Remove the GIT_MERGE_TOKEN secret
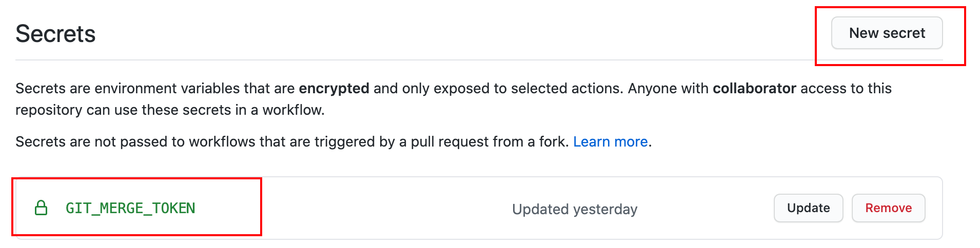The image size is (980, 248). tap(888, 208)
